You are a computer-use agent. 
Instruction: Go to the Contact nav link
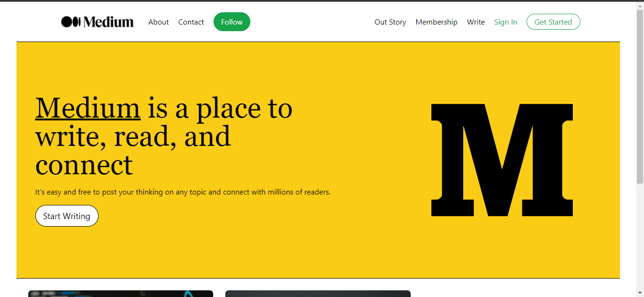coord(191,22)
